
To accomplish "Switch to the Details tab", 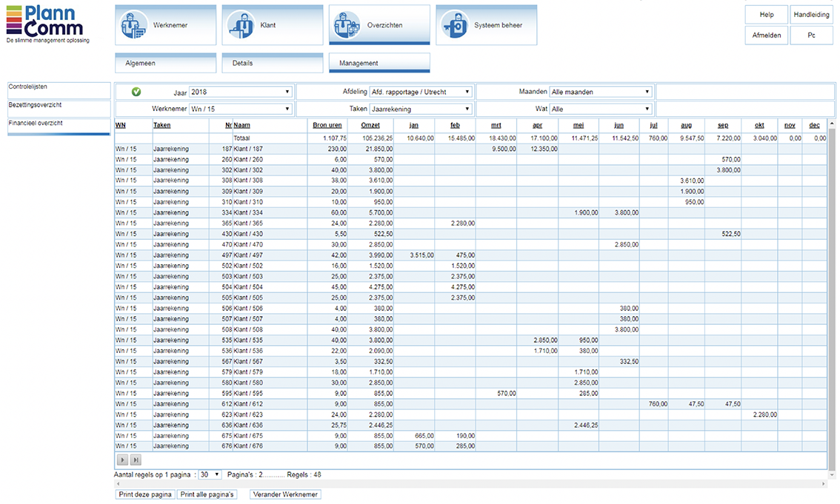I will click(273, 64).
